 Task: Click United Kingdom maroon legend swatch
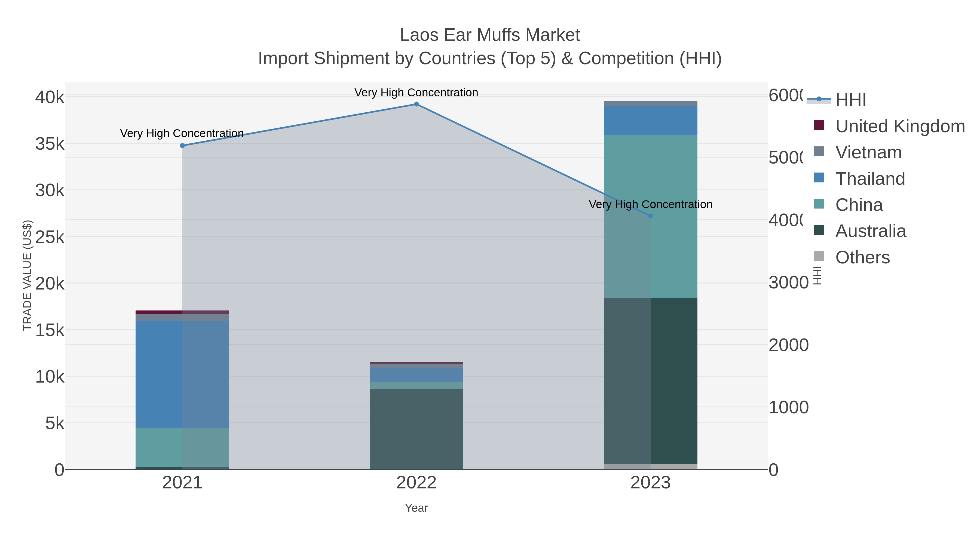819,125
